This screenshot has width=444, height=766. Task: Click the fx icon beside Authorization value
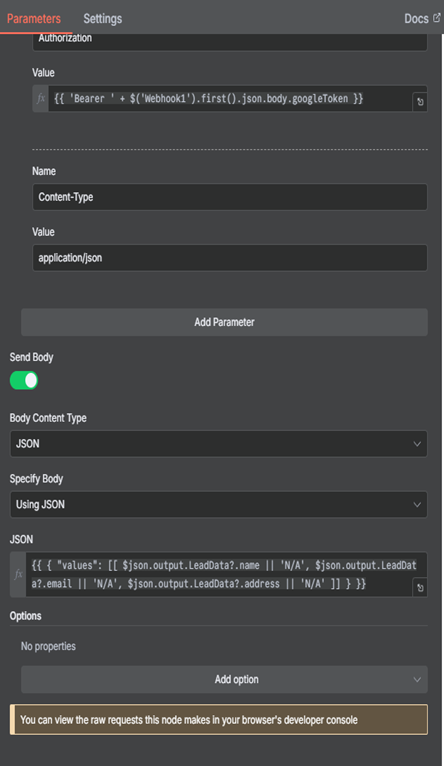click(x=41, y=99)
